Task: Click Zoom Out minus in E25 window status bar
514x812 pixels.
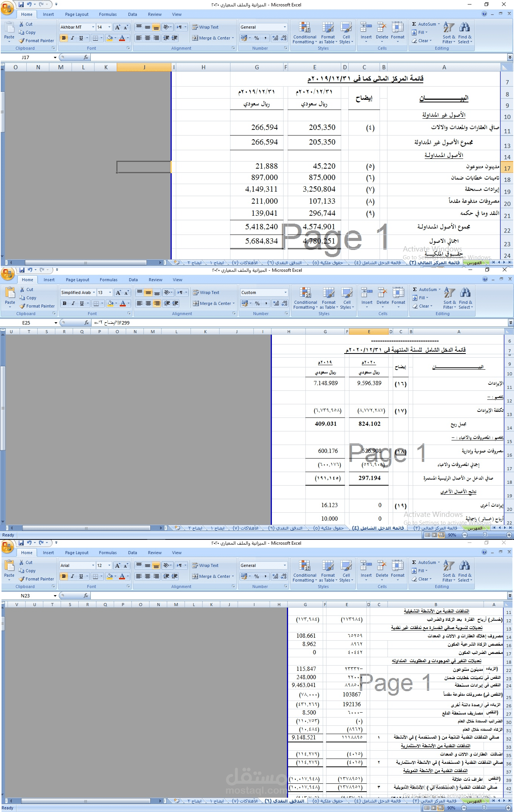Action: click(x=465, y=535)
